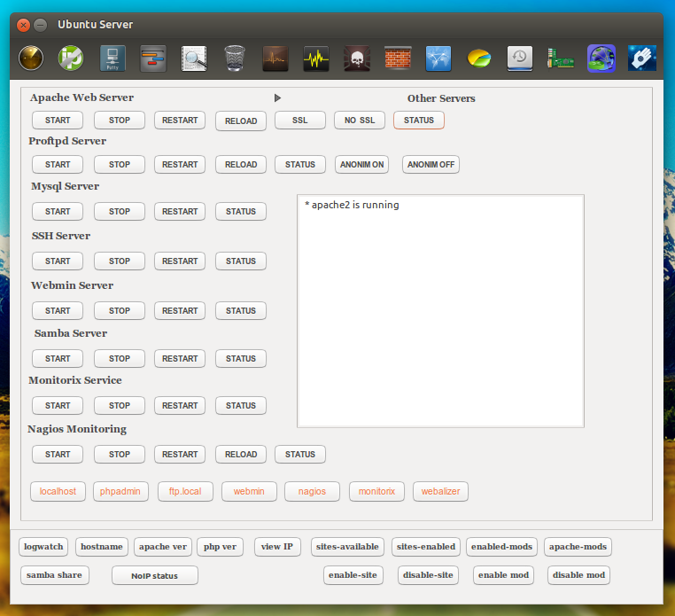This screenshot has width=675, height=616.
Task: Restart the Webmin Server
Action: pos(180,310)
